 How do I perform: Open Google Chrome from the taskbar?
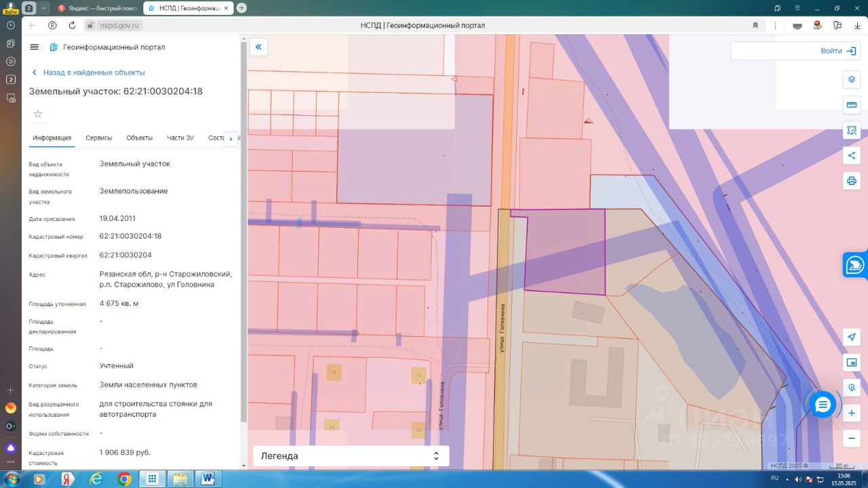pyautogui.click(x=124, y=479)
